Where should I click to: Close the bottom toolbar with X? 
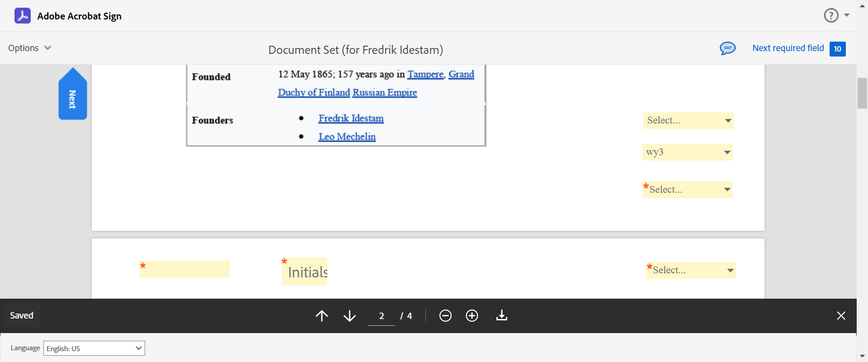click(841, 315)
